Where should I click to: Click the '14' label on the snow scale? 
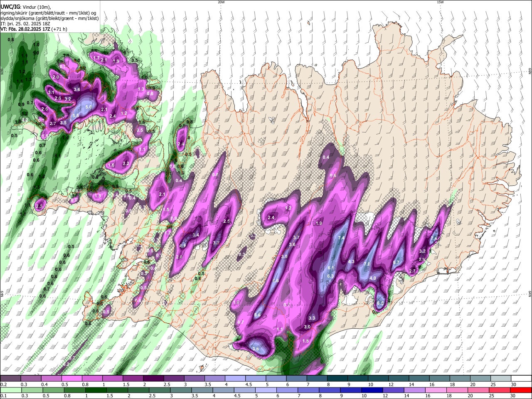coord(411,384)
